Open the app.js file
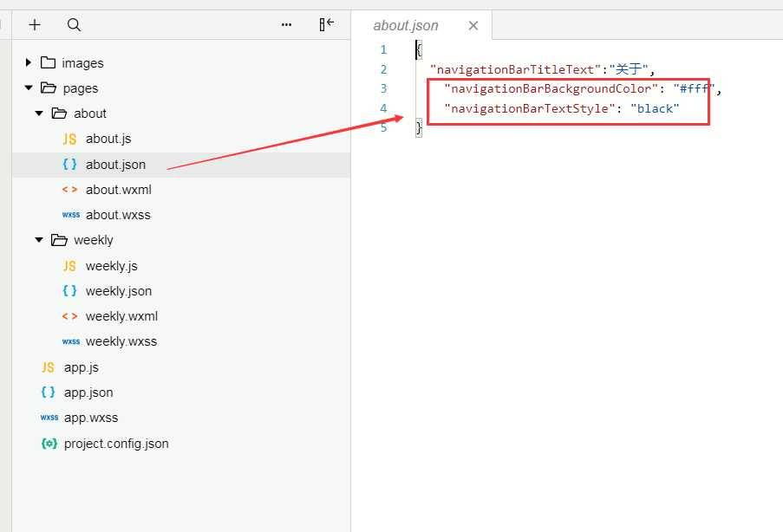 click(x=82, y=367)
